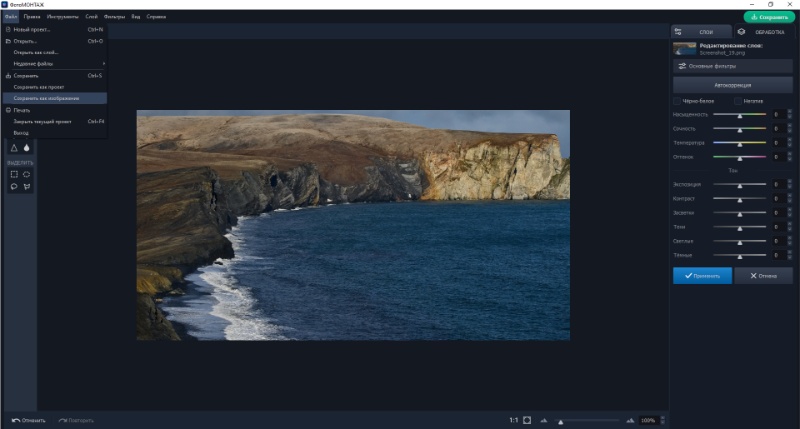800x429 pixels.
Task: Click the zoom-in mountains icon
Action: pyautogui.click(x=630, y=420)
